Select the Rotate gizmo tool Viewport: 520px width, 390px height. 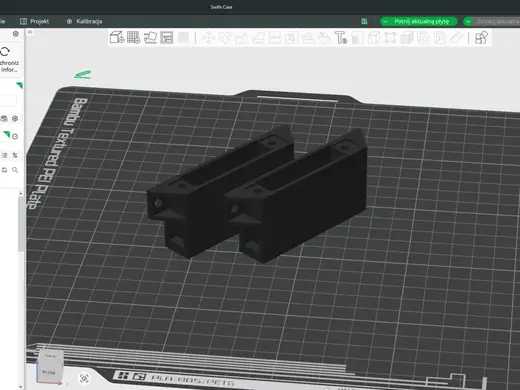225,38
